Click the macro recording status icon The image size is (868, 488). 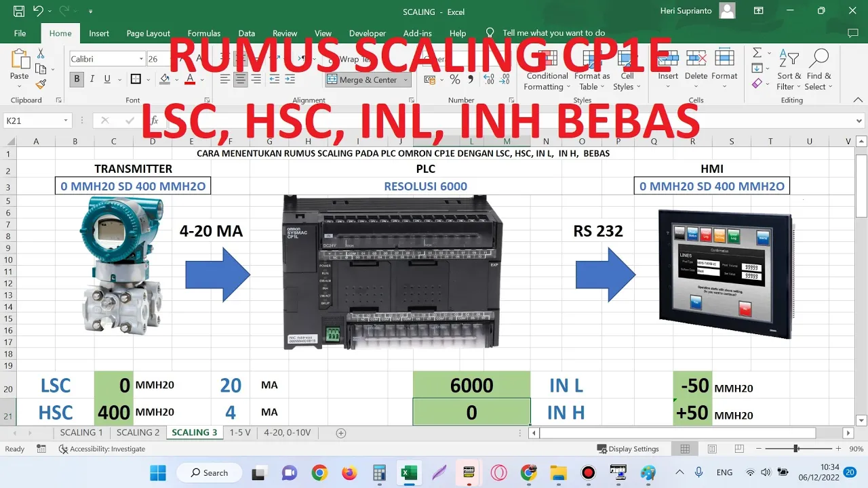(x=41, y=449)
